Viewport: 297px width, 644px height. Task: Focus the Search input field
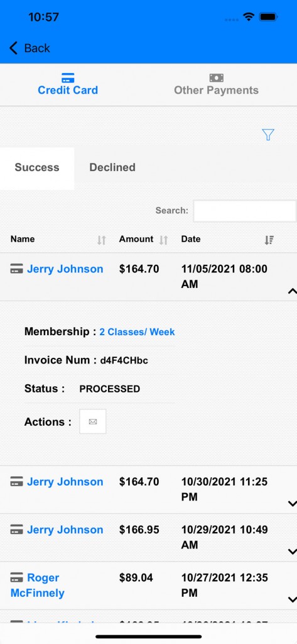245,211
